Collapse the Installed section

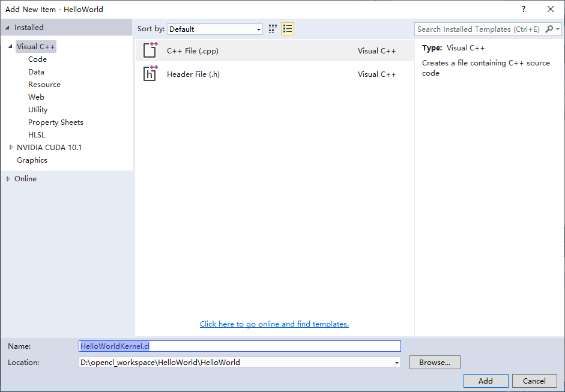click(7, 27)
